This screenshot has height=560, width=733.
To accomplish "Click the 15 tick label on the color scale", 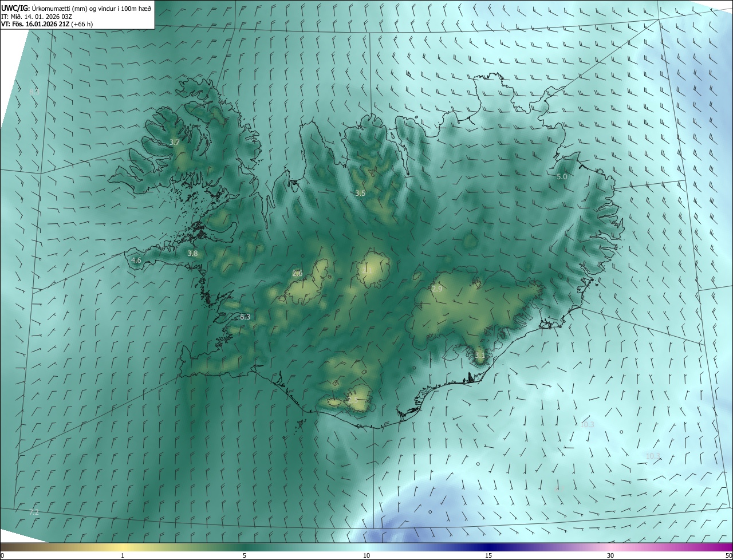I will (488, 555).
